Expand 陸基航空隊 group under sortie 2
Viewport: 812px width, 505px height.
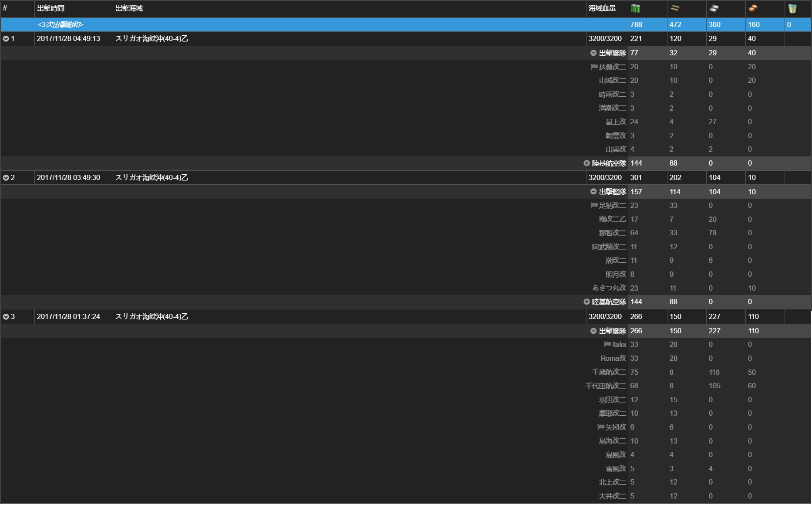pos(586,302)
